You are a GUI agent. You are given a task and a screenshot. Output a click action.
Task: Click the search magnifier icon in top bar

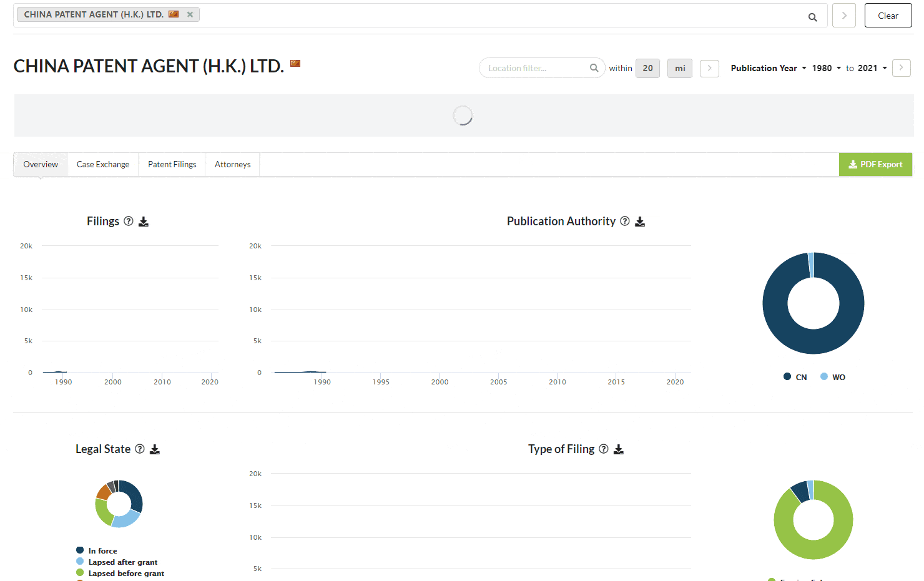click(812, 17)
